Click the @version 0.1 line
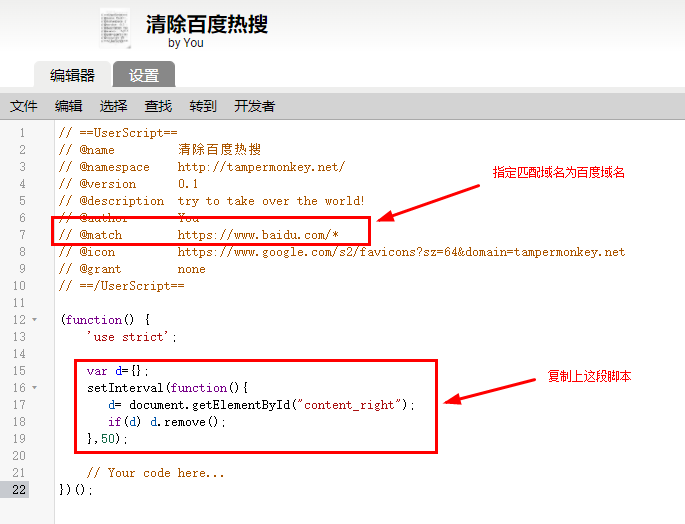This screenshot has width=685, height=524. [128, 184]
